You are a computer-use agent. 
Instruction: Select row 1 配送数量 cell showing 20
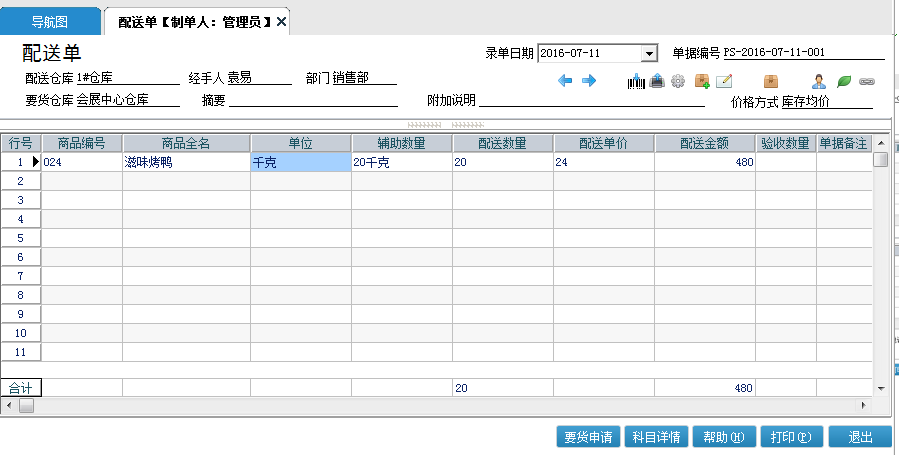click(503, 162)
